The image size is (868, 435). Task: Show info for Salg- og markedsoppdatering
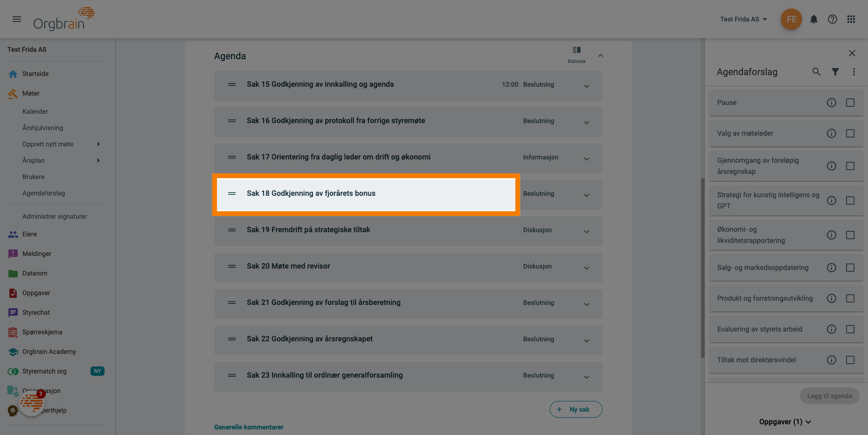click(832, 268)
